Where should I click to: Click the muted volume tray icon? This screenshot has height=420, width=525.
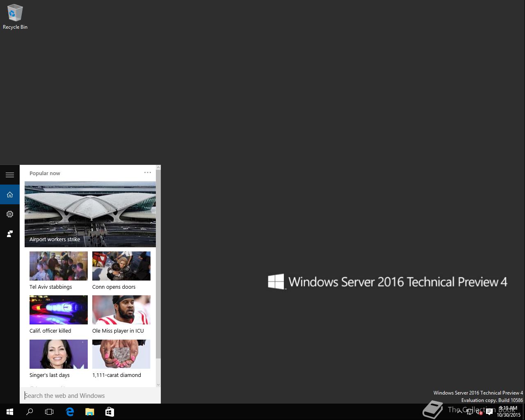479,412
